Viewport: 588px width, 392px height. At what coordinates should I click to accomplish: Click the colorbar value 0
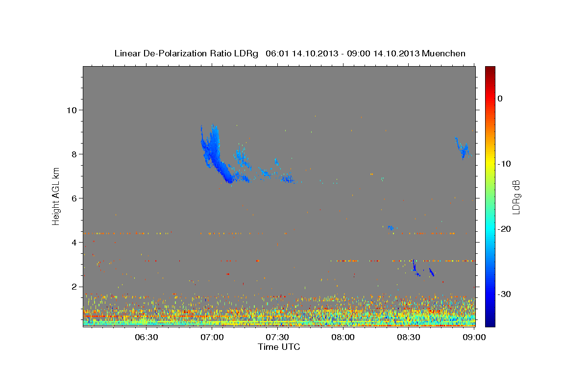point(500,98)
